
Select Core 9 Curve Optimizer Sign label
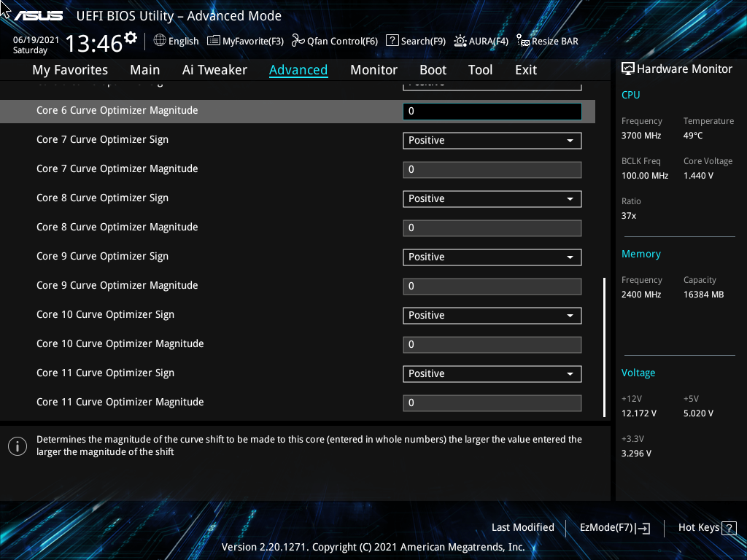[102, 257]
